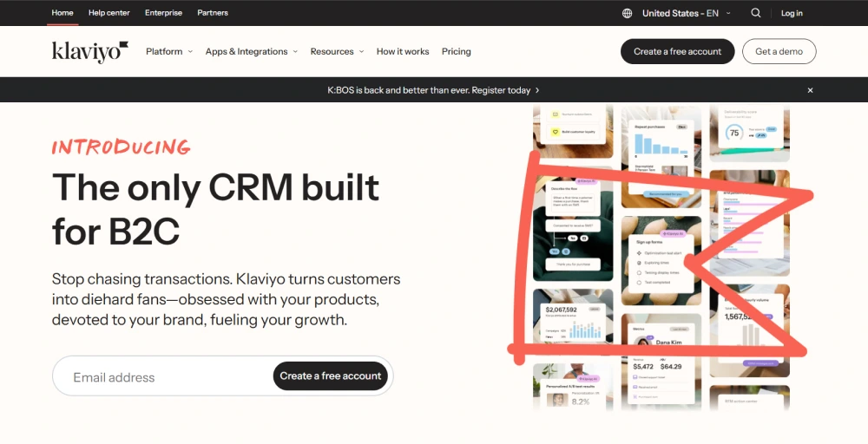Select the deliverability score 75 card
Screen dimensions: 868x444
750,133
